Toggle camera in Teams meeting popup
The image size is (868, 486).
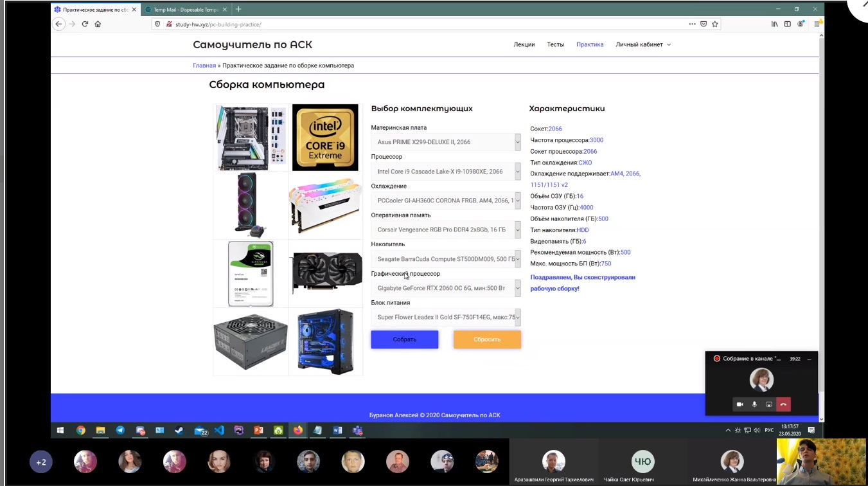coord(740,404)
